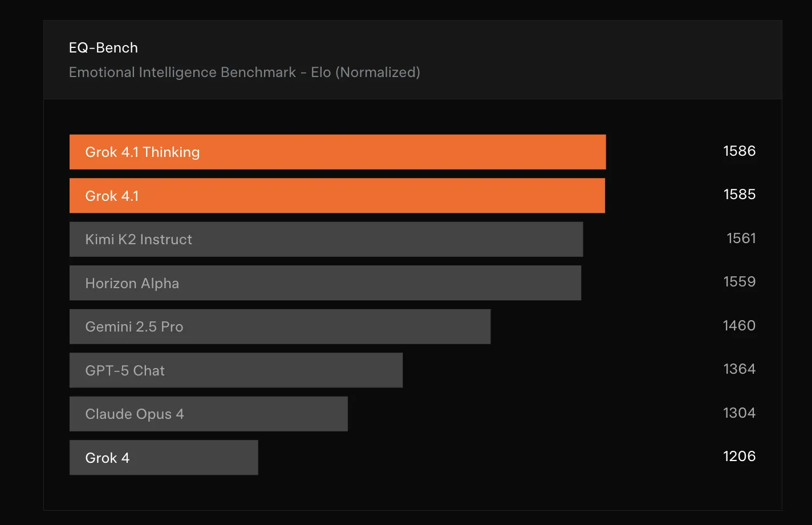Click the Emotional Intelligence Benchmark subtitle
The image size is (812, 525).
[x=244, y=72]
